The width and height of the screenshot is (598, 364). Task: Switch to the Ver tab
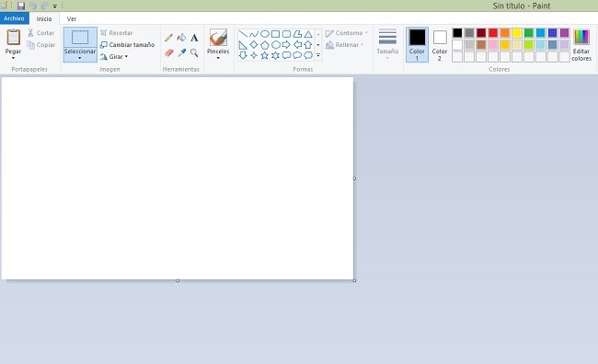click(x=72, y=18)
